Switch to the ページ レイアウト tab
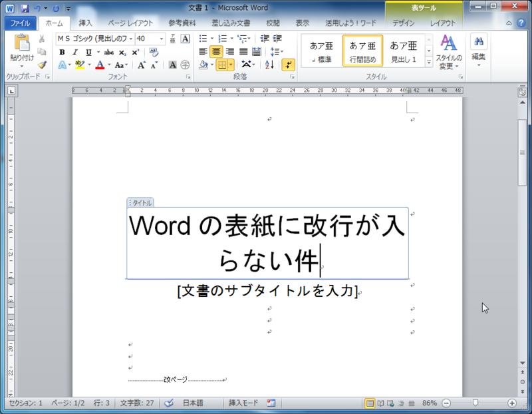Screen dimensions: 532x414 (130, 23)
